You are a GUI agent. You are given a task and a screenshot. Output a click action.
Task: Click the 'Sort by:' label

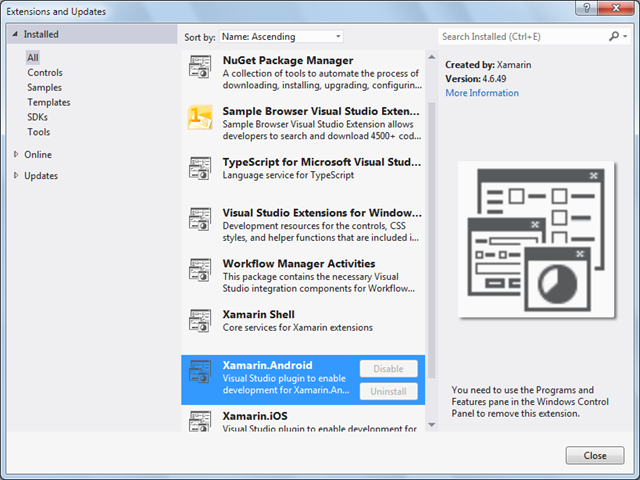pyautogui.click(x=199, y=37)
